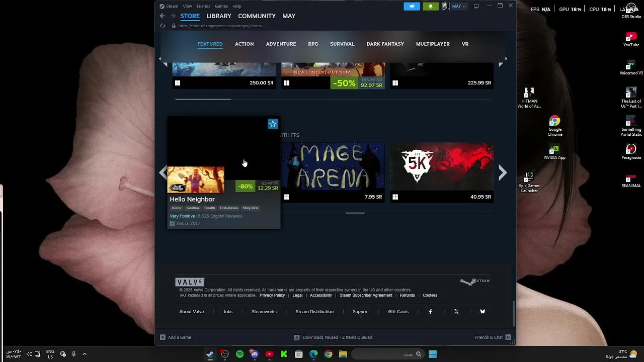
Task: Open Valve's X social icon
Action: [x=456, y=312]
